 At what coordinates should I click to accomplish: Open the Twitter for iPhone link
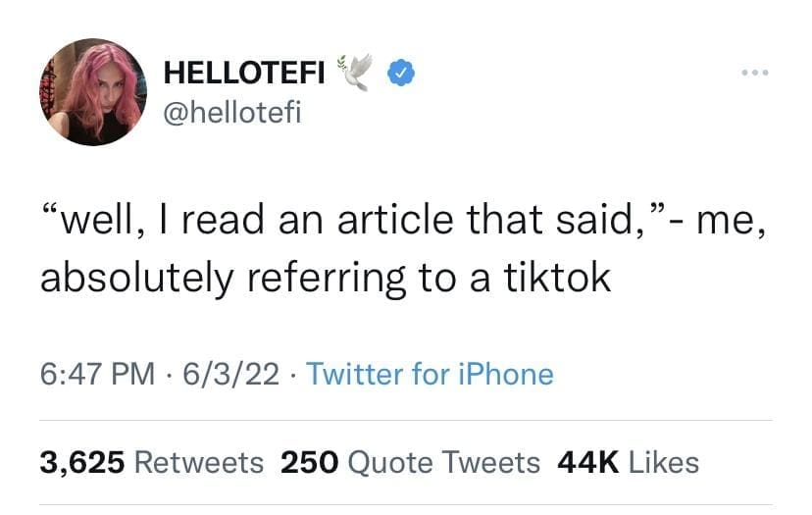[430, 374]
